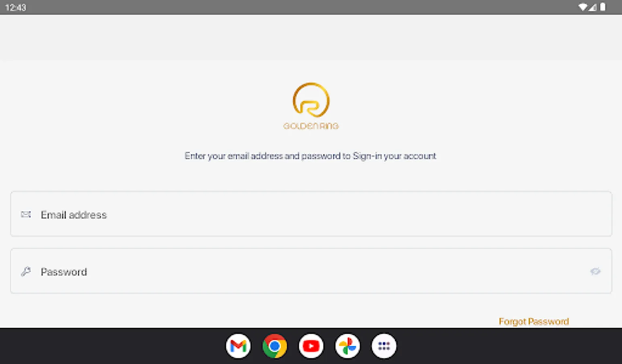Click the empty gray header band above logo
The height and width of the screenshot is (364, 622).
pos(311,38)
